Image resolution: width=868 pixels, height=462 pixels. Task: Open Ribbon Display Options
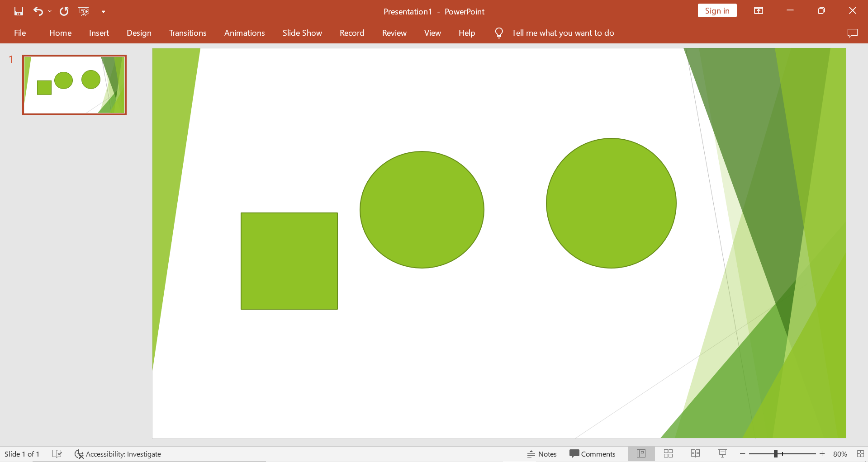tap(759, 11)
